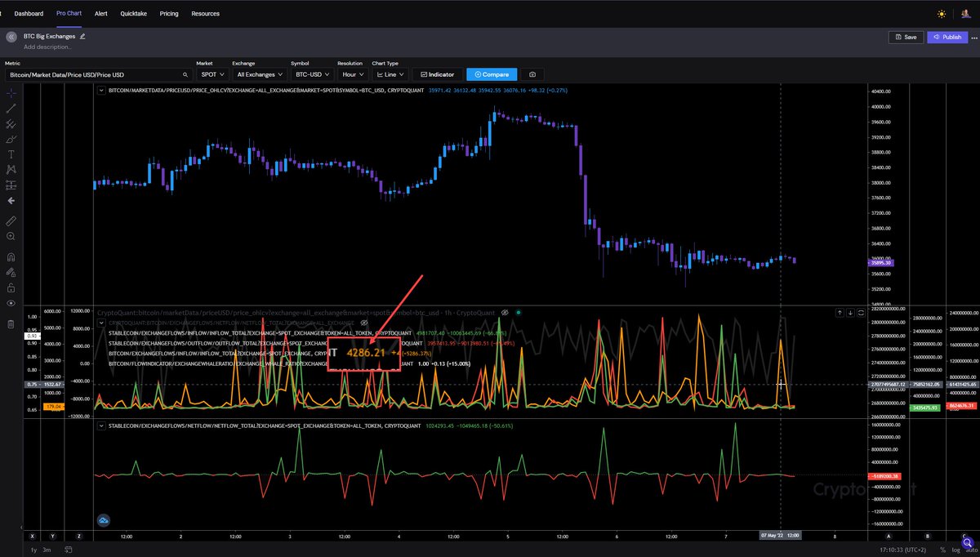980x557 pixels.
Task: Select the text annotation tool
Action: (11, 154)
